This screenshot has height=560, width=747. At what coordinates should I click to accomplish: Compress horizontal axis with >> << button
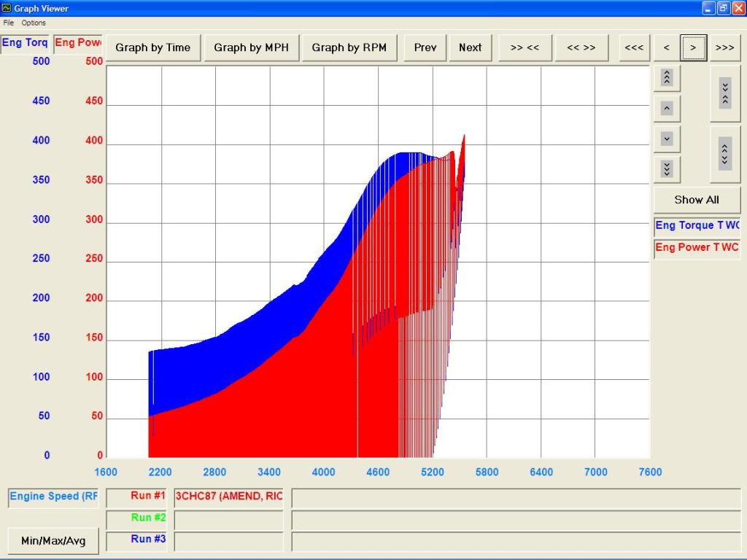pos(525,47)
